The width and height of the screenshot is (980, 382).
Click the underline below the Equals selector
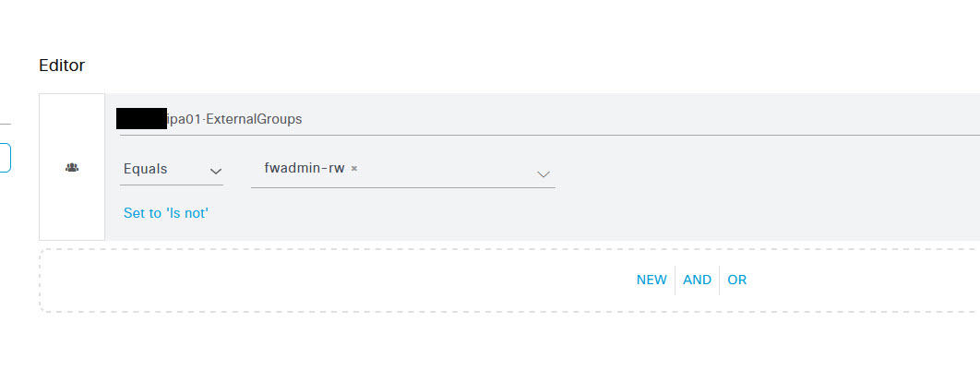pos(172,185)
